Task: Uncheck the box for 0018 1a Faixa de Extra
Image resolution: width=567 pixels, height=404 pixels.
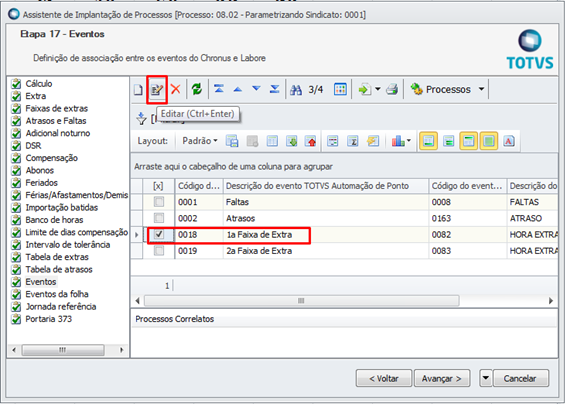Action: [x=159, y=234]
